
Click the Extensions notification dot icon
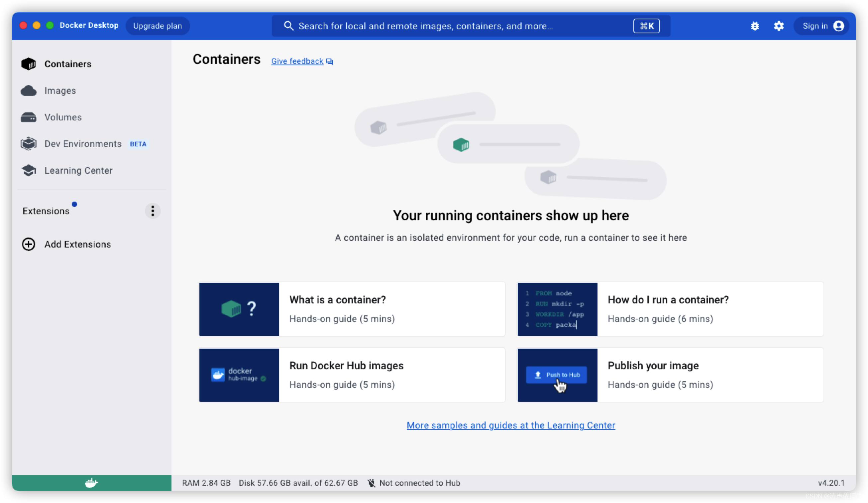click(74, 204)
